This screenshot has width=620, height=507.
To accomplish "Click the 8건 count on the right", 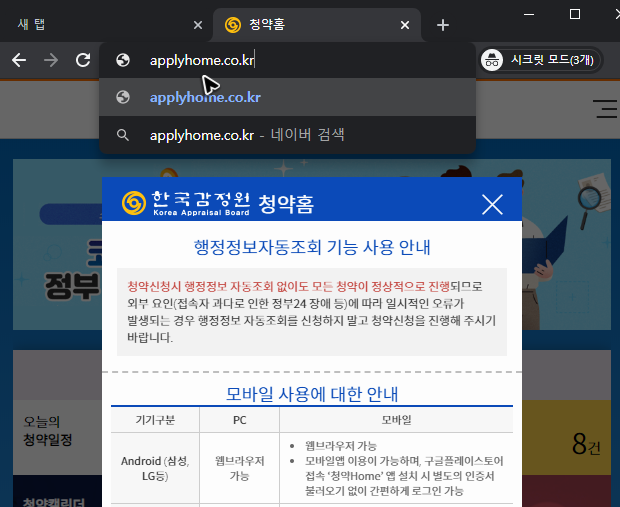I will [x=586, y=444].
